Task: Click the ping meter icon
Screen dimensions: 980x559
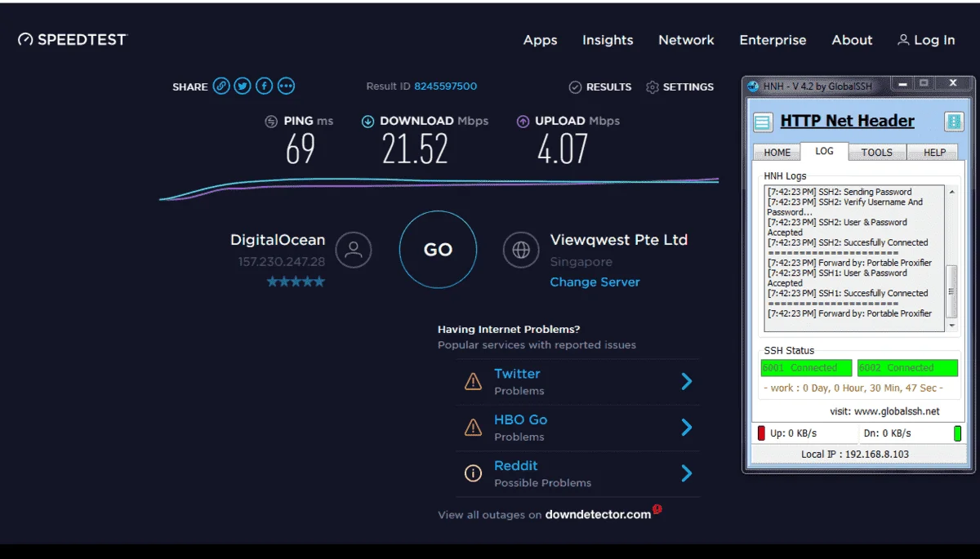Action: click(x=271, y=122)
